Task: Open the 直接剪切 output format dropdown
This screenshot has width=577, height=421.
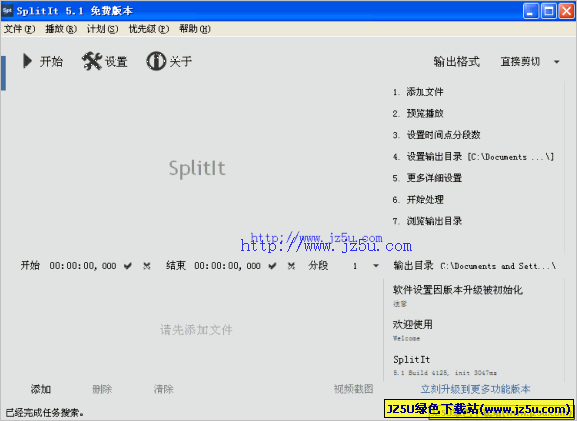Action: (530, 61)
